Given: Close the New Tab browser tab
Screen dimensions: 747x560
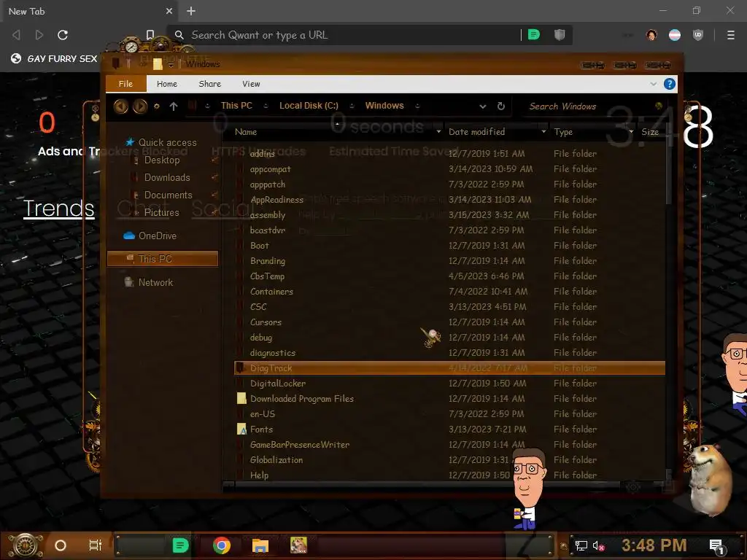Looking at the screenshot, I should coord(169,11).
